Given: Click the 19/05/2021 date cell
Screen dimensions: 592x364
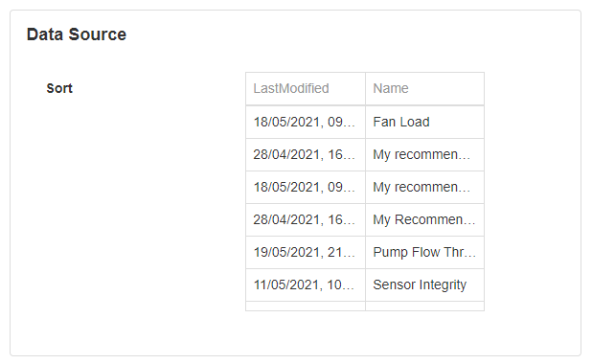Looking at the screenshot, I should 306,252.
